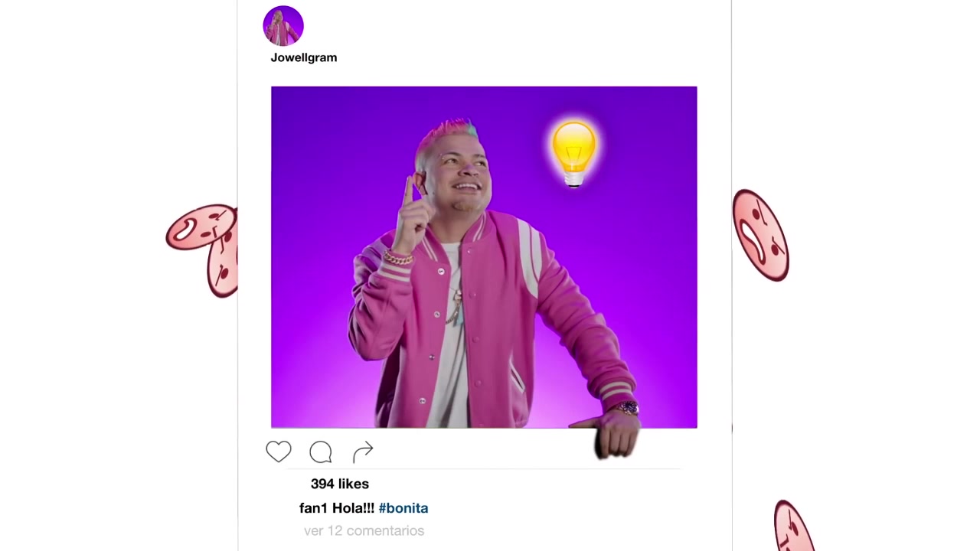View all 12 comentarios
The height and width of the screenshot is (551, 980).
click(364, 530)
